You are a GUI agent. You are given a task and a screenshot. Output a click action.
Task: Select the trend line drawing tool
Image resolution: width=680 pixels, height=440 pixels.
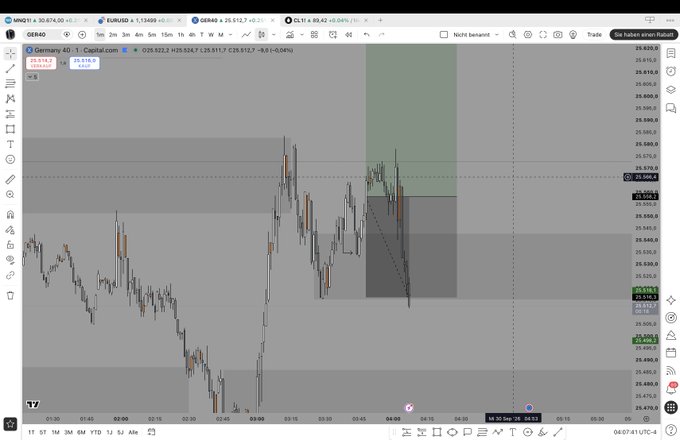point(10,68)
